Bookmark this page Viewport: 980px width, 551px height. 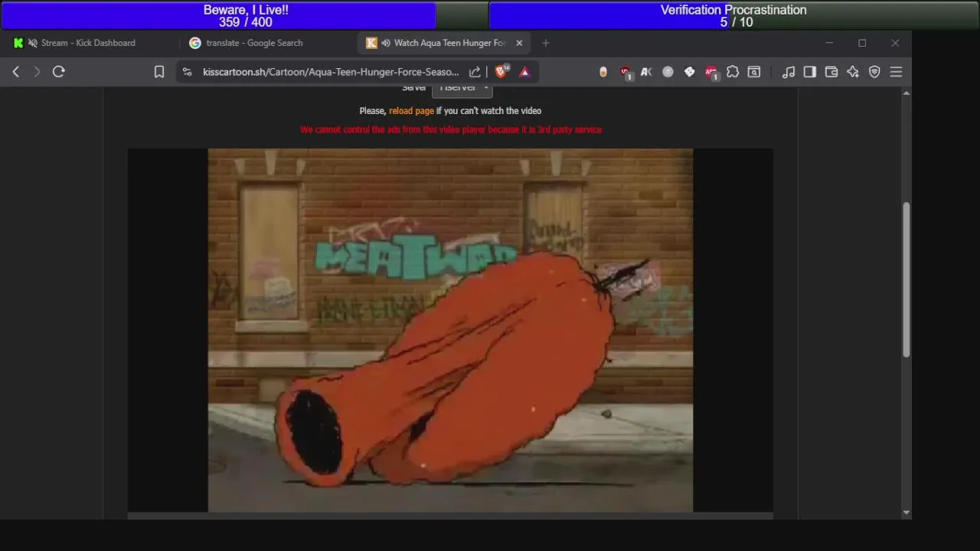pyautogui.click(x=159, y=72)
